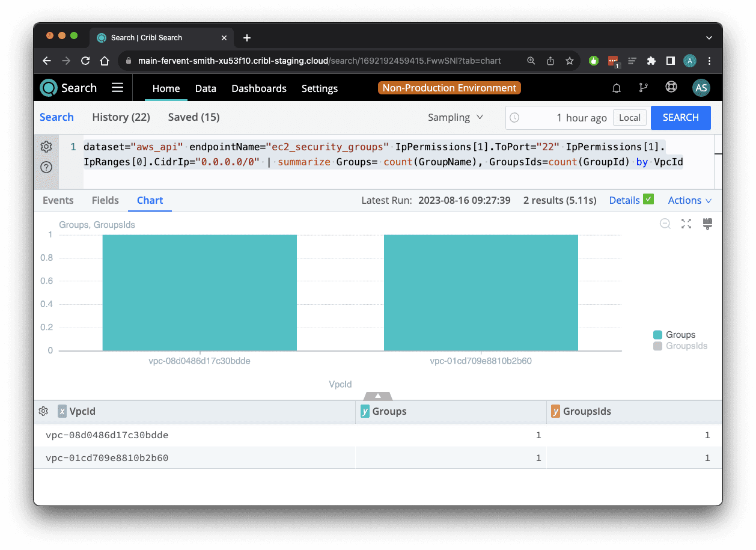Image resolution: width=756 pixels, height=550 pixels.
Task: Expand the Actions dropdown menu
Action: pyautogui.click(x=689, y=200)
